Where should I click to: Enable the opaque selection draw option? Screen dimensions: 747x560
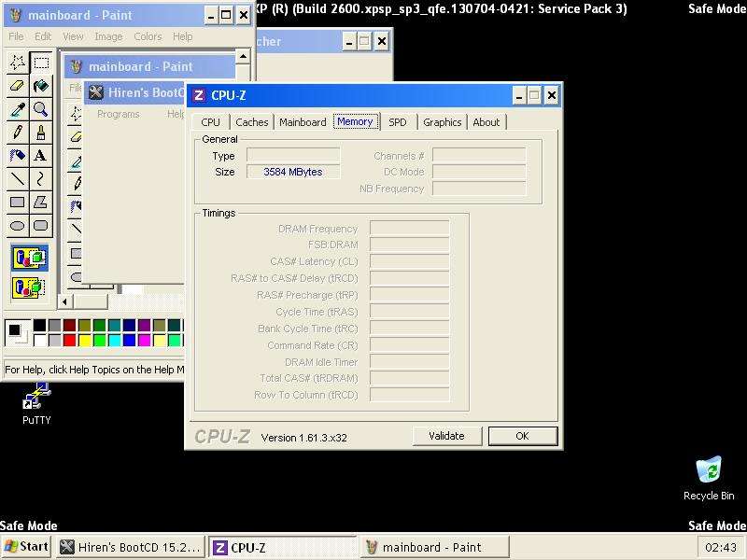(29, 258)
